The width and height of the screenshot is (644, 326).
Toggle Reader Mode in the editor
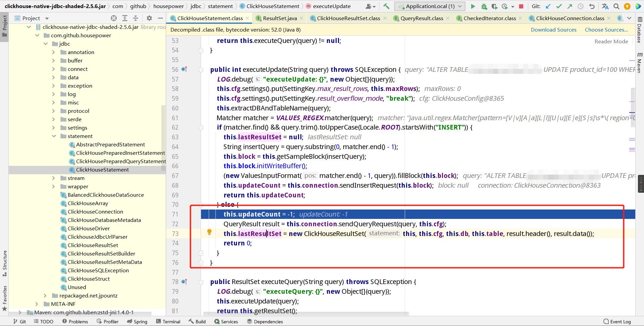coord(611,41)
